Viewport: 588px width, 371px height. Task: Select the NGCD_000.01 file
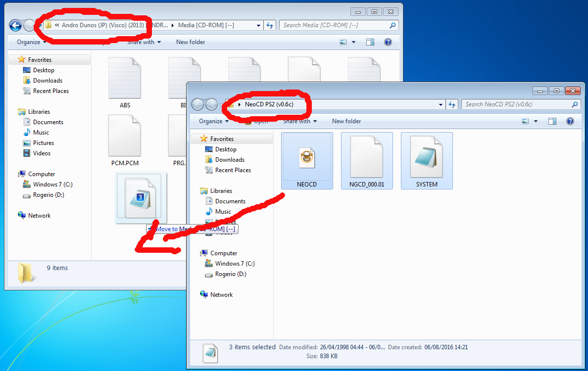click(x=367, y=158)
